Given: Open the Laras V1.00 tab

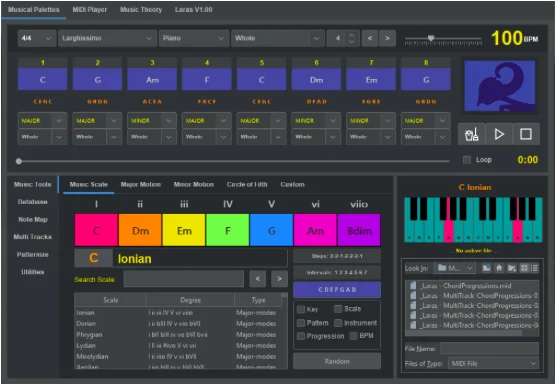Looking at the screenshot, I should (194, 10).
